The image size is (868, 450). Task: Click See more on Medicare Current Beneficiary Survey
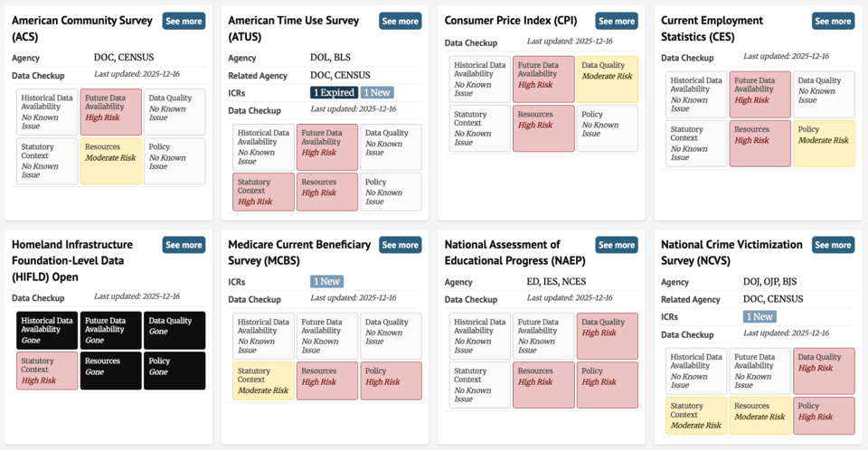click(400, 245)
